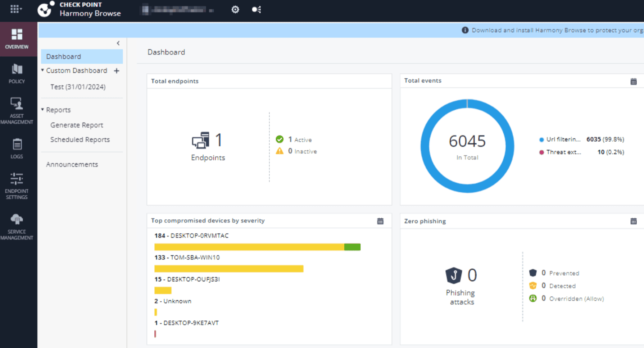Image resolution: width=644 pixels, height=348 pixels.
Task: Click the '10 (0.2%)' value
Action: (x=611, y=152)
